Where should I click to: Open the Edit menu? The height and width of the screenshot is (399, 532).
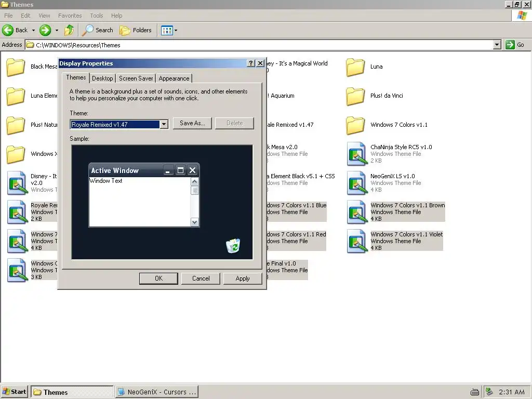25,16
